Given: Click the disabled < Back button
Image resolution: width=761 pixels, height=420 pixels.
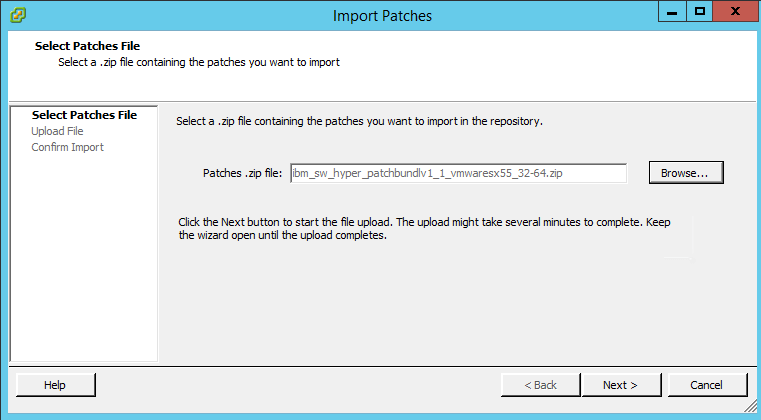Looking at the screenshot, I should coord(540,385).
